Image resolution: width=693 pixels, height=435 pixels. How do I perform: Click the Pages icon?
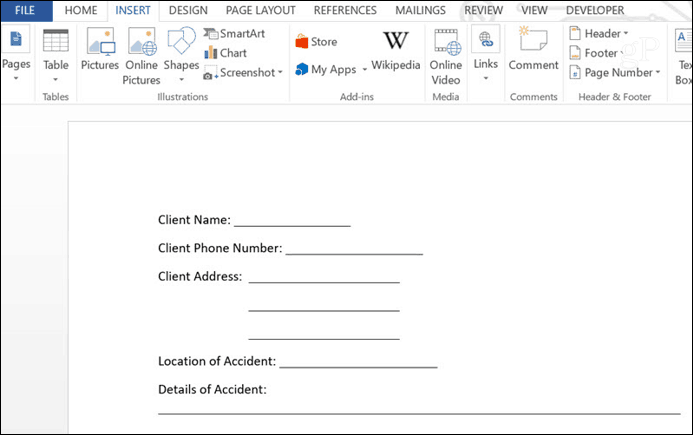[x=16, y=39]
